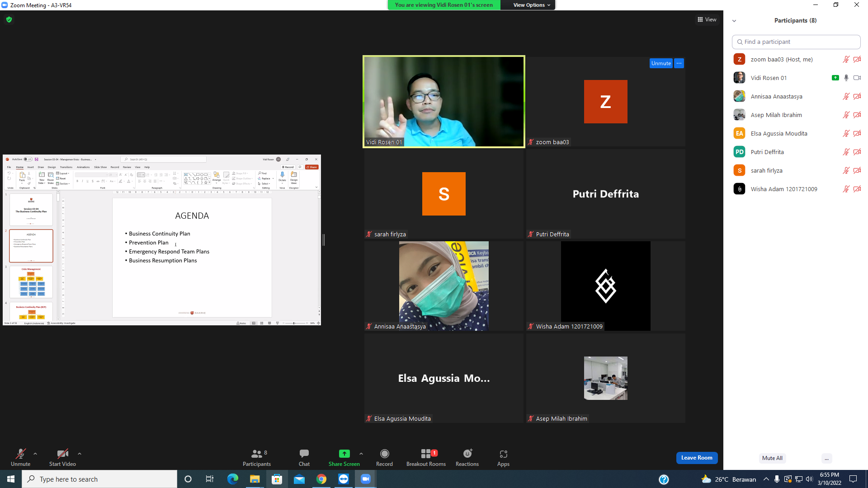The width and height of the screenshot is (868, 488).
Task: Open TeamViewer from the taskbar
Action: (x=344, y=479)
